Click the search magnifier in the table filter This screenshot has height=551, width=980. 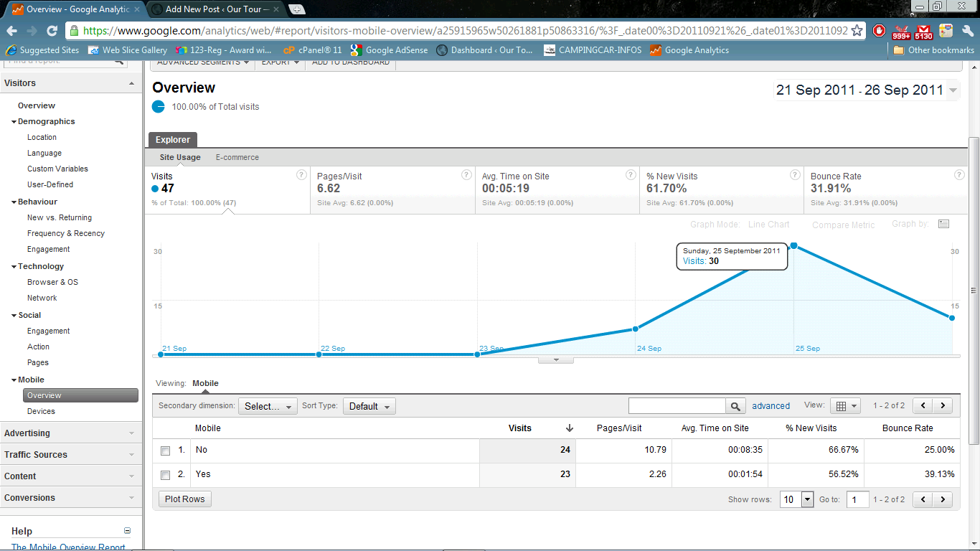pyautogui.click(x=735, y=405)
